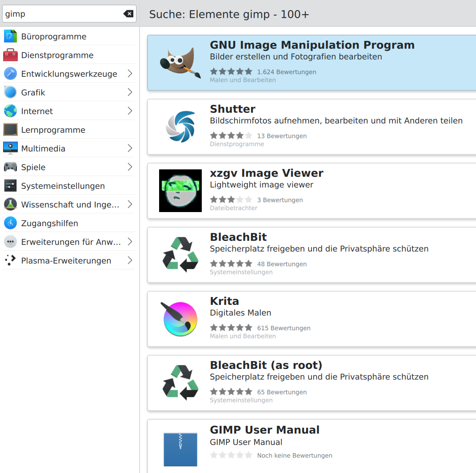Click "Suche: Elemente gimp - 100+" header
The image size is (476, 473).
click(229, 14)
